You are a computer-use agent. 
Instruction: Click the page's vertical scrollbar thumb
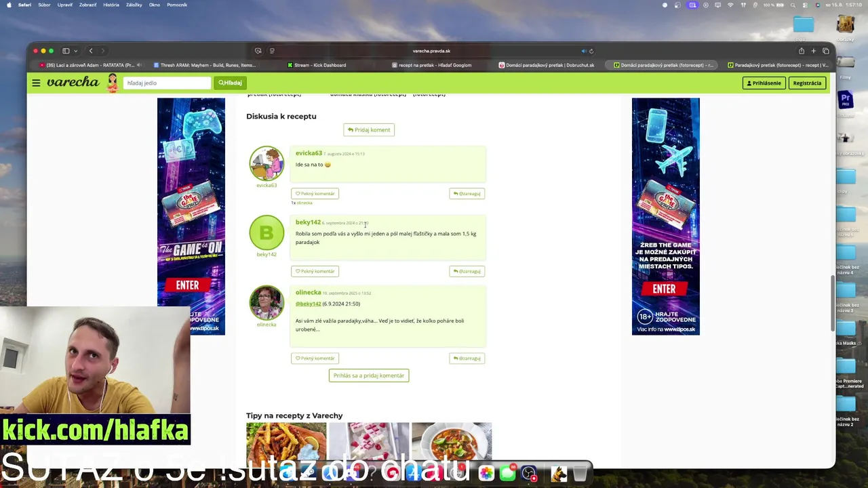point(833,304)
